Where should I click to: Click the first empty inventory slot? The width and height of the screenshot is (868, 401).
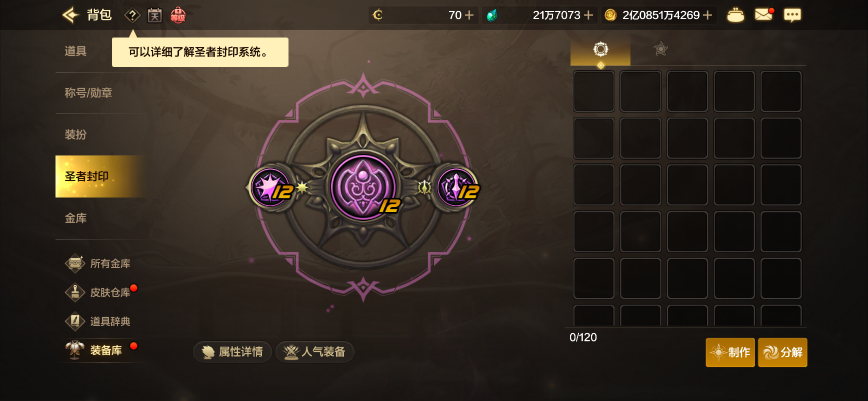pyautogui.click(x=594, y=91)
